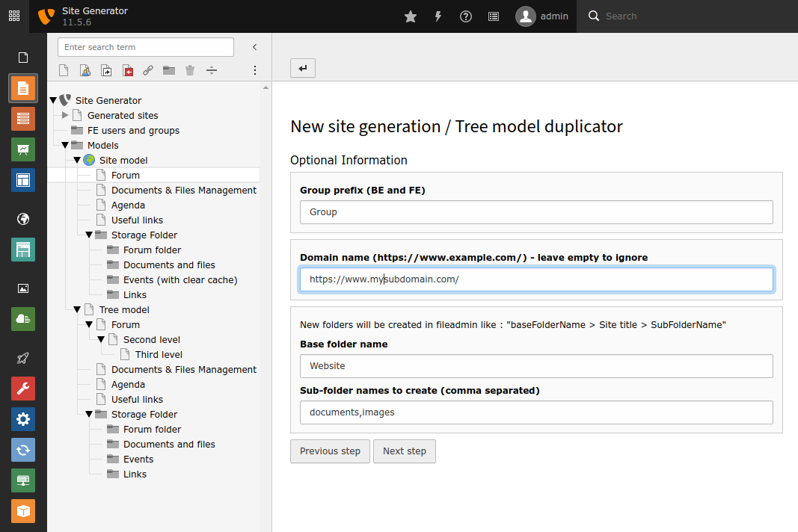Collapse the Tree model node
The image size is (798, 532).
tap(77, 310)
